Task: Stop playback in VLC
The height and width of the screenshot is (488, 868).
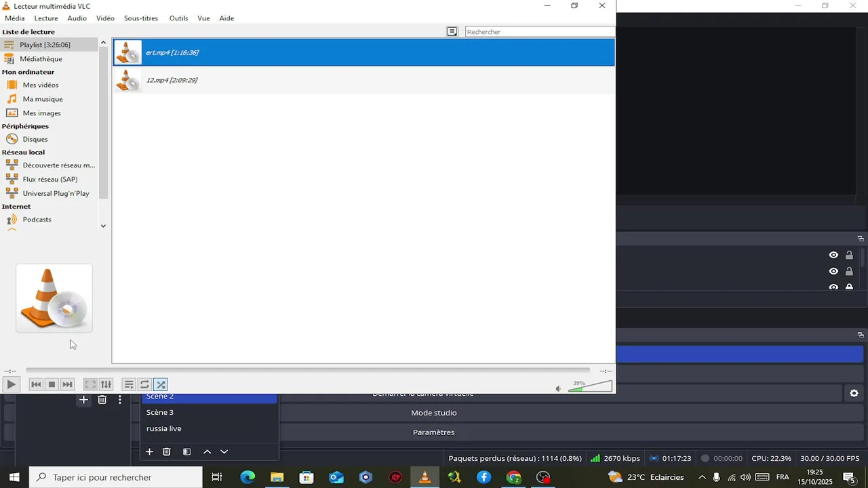Action: coord(52,384)
